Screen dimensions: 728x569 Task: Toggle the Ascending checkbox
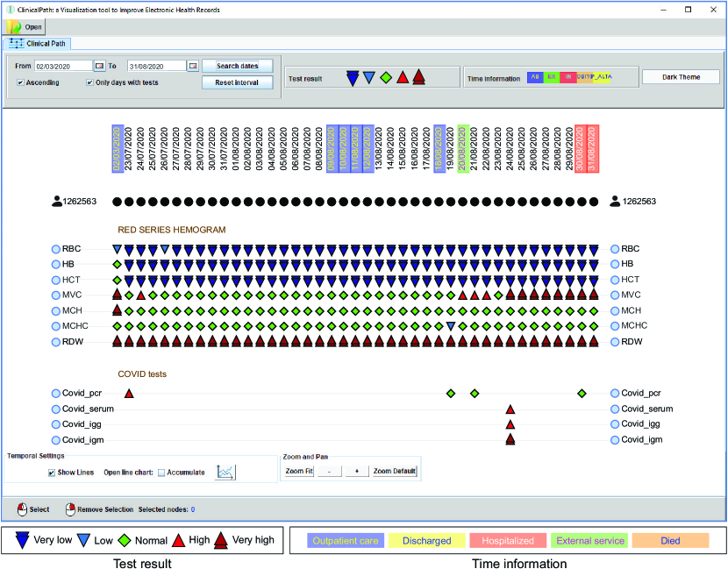[x=20, y=83]
